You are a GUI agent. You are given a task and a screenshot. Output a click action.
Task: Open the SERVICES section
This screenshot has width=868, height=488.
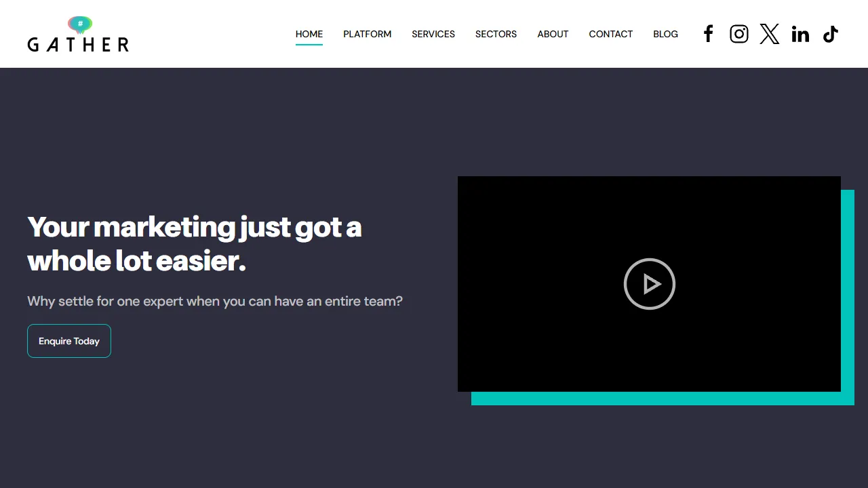point(433,34)
